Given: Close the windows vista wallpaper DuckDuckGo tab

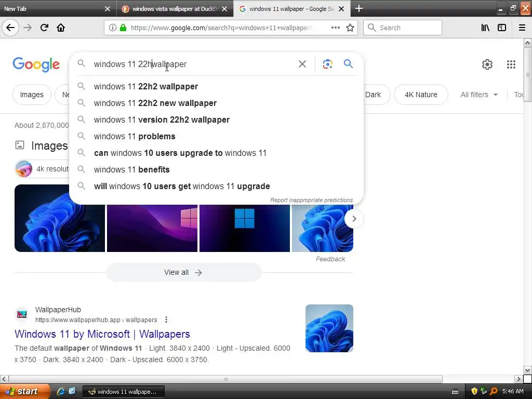Looking at the screenshot, I should click(x=224, y=9).
